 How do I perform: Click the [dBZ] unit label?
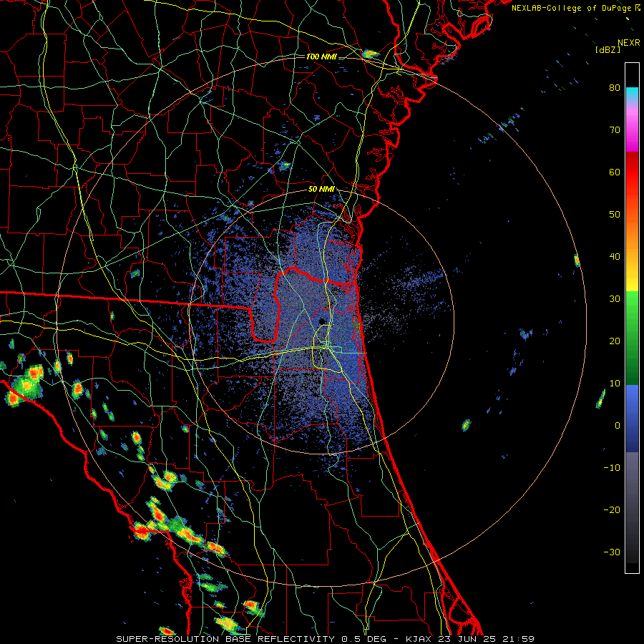click(608, 50)
